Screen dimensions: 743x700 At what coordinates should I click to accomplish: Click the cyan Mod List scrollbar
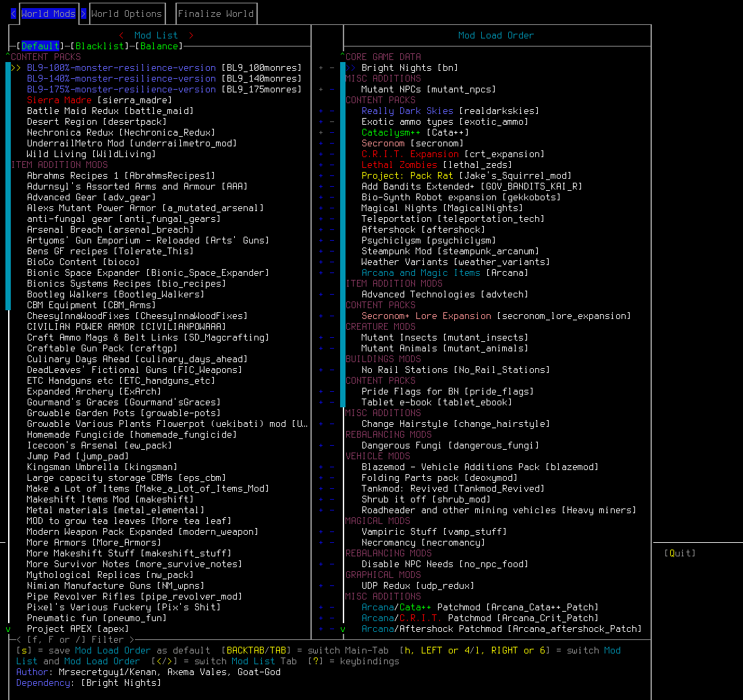pyautogui.click(x=8, y=185)
